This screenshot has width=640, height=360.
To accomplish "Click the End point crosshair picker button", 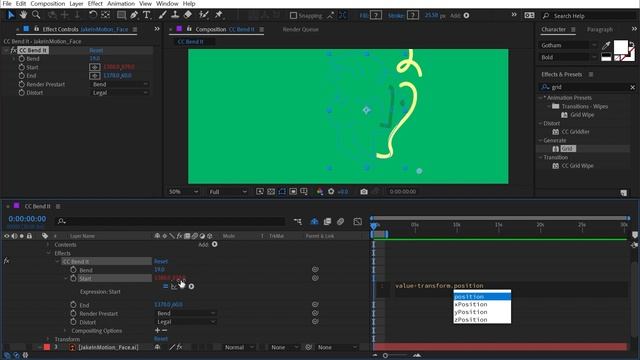I will pyautogui.click(x=95, y=76).
